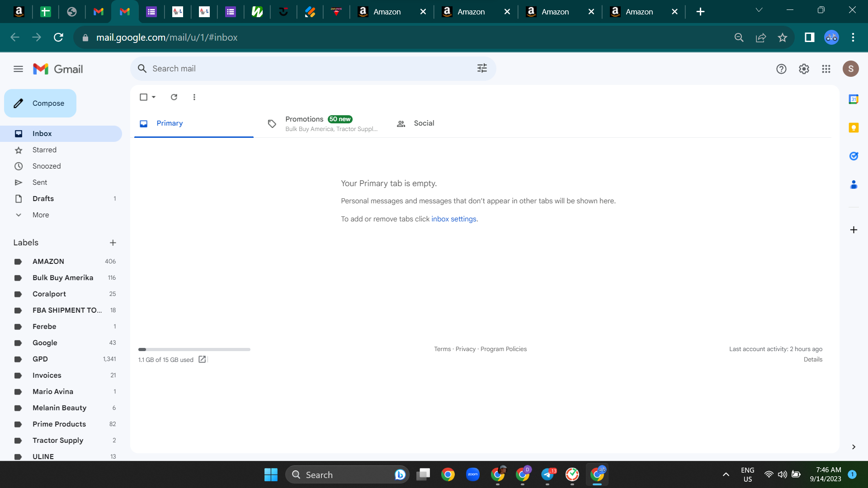Open the Google account avatar S
Viewport: 868px width, 488px height.
point(850,69)
